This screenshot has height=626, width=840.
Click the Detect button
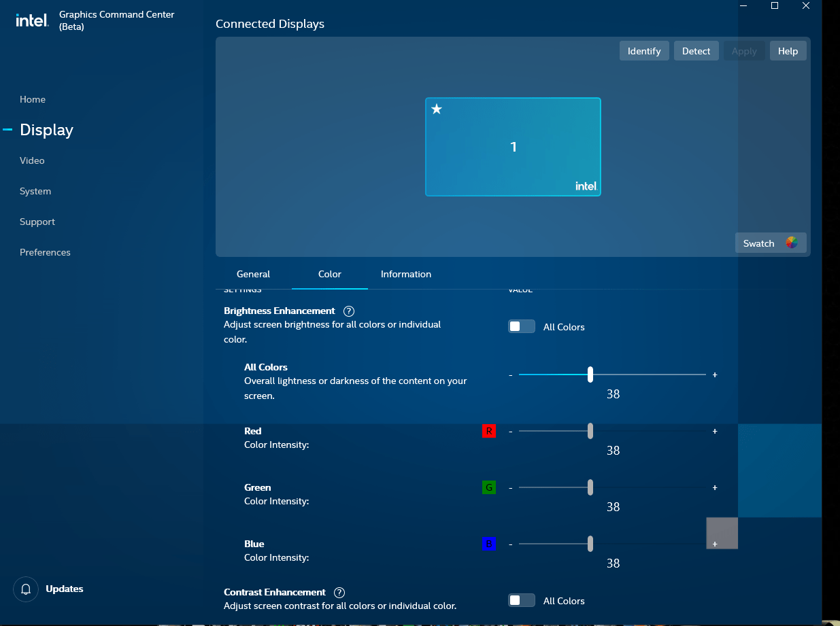point(696,51)
